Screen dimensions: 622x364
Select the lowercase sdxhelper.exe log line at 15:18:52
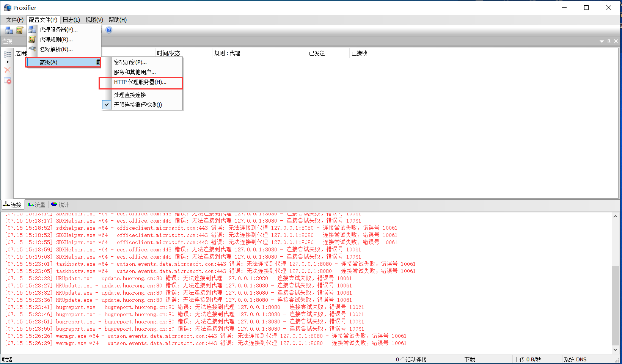tap(201, 228)
